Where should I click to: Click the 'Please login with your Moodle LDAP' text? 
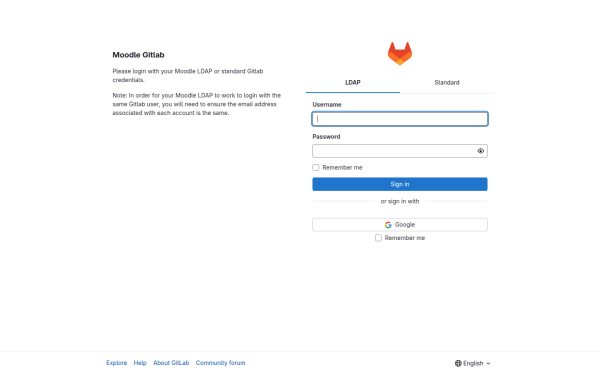pyautogui.click(x=188, y=75)
